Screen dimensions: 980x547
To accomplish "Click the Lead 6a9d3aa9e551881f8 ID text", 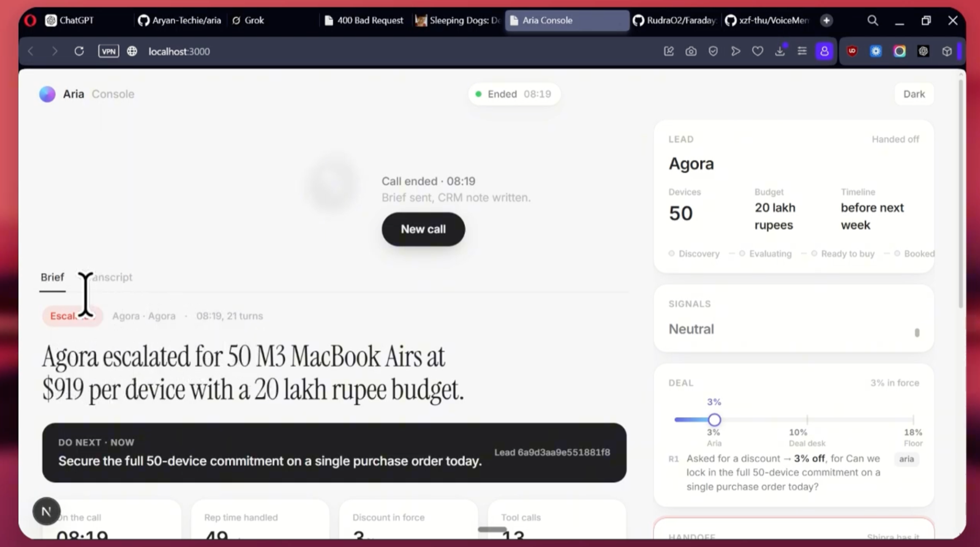I will click(x=552, y=452).
